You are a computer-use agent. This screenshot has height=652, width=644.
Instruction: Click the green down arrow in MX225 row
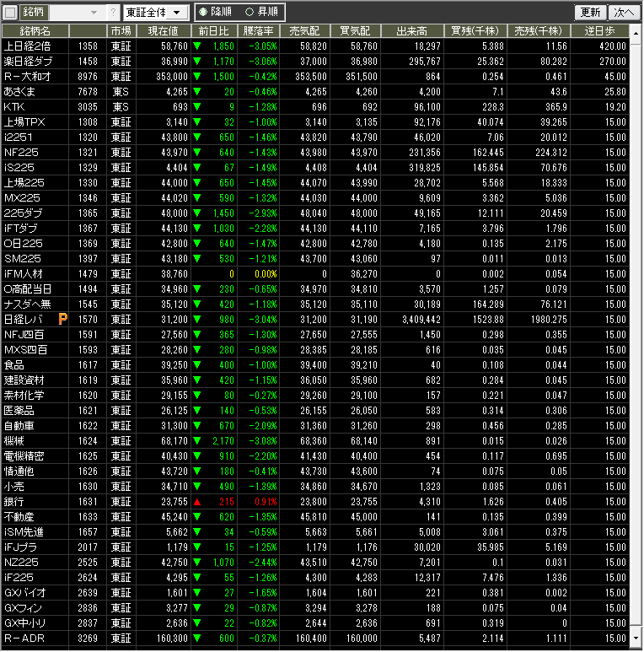[x=197, y=198]
